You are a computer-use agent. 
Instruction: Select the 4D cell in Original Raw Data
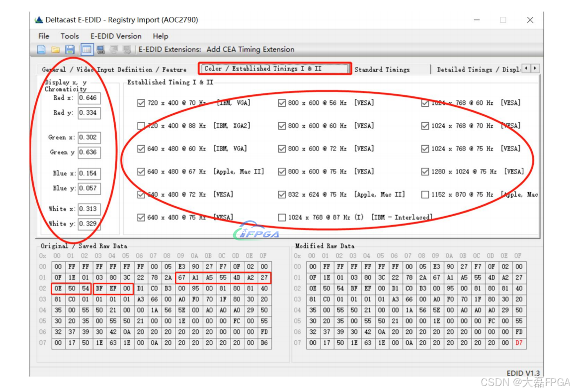[x=237, y=278]
